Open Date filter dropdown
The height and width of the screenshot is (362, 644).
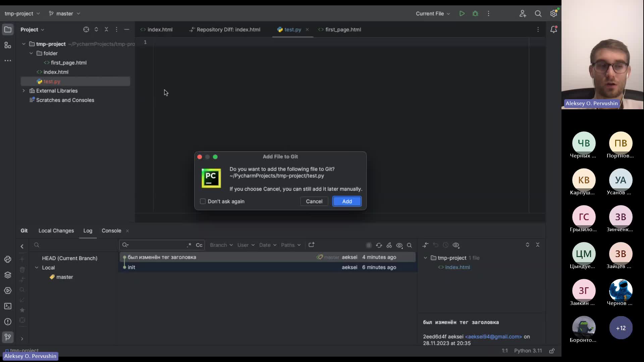(x=268, y=245)
